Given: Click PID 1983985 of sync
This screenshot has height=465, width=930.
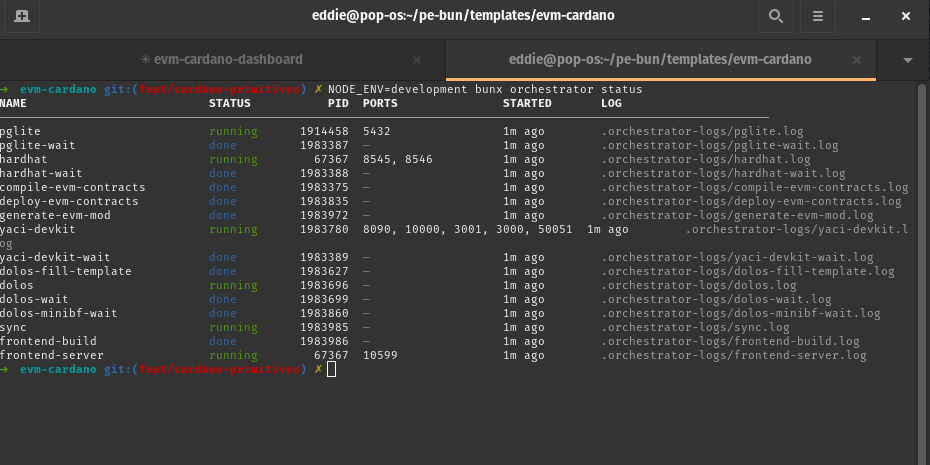Looking at the screenshot, I should point(324,327).
